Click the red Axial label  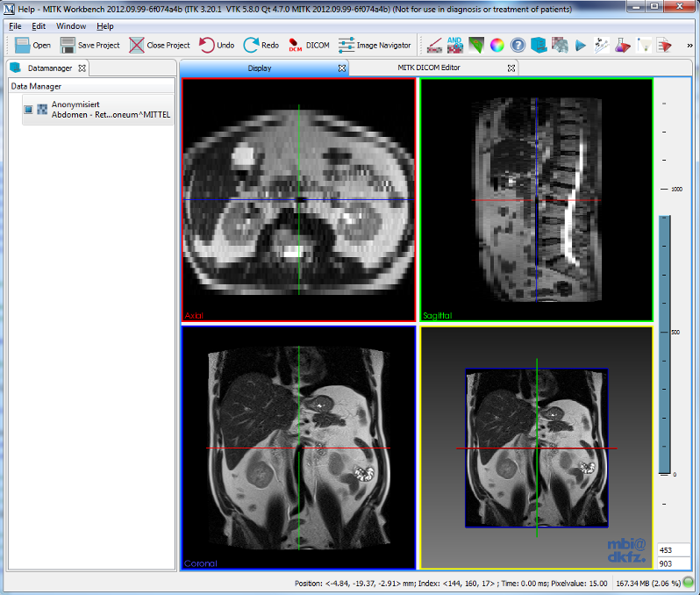click(194, 315)
